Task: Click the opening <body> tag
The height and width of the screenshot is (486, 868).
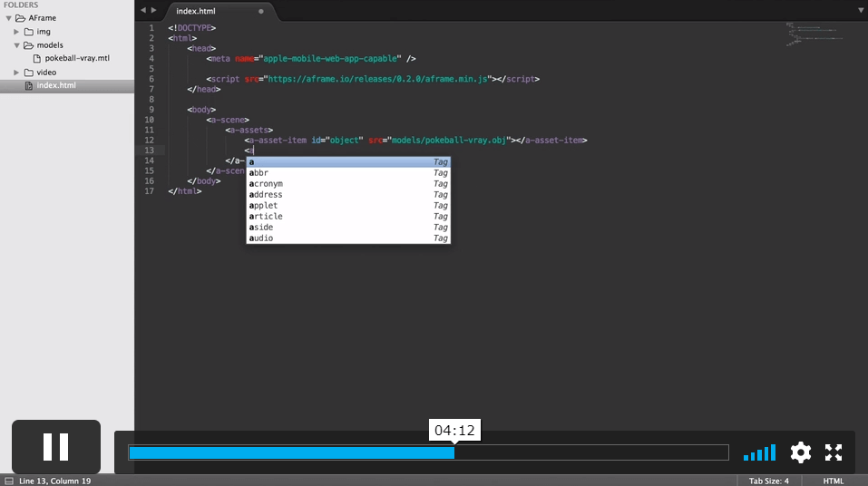Action: pyautogui.click(x=201, y=110)
